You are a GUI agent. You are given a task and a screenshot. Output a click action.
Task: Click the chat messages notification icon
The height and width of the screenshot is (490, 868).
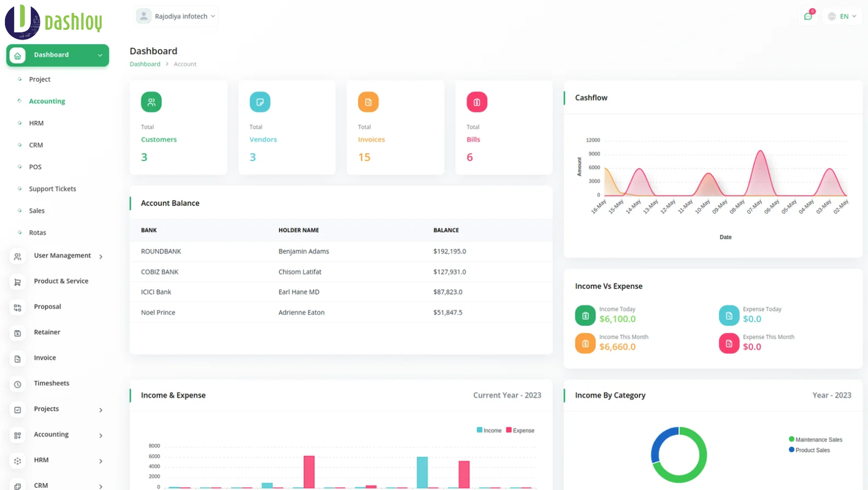[808, 16]
